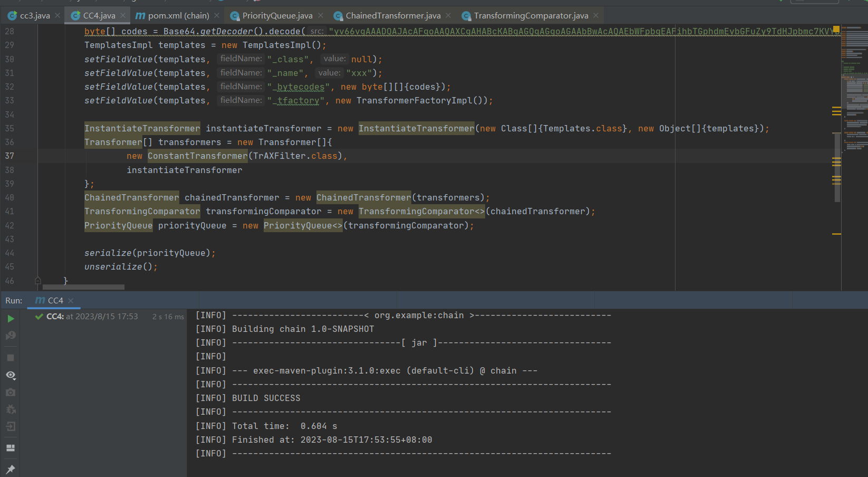Click the PriorityQueue.java library class icon
Image resolution: width=868 pixels, height=477 pixels.
click(235, 16)
